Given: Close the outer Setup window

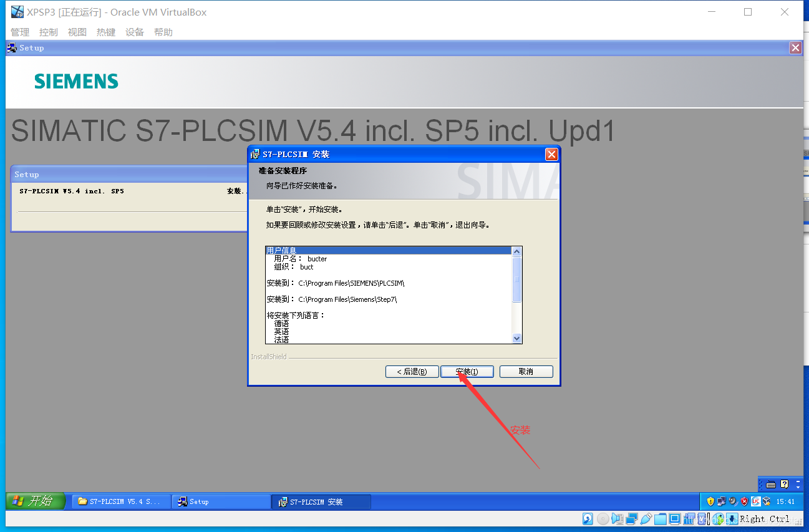Looking at the screenshot, I should 795,48.
